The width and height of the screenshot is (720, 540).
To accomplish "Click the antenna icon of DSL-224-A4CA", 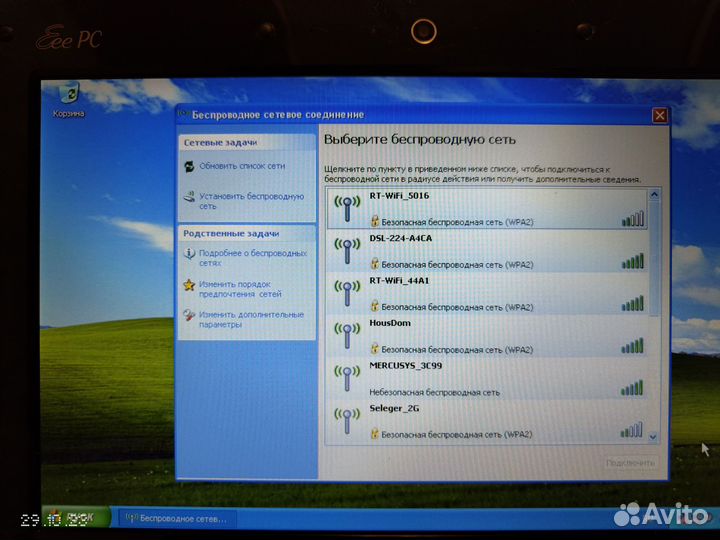I will click(x=347, y=251).
